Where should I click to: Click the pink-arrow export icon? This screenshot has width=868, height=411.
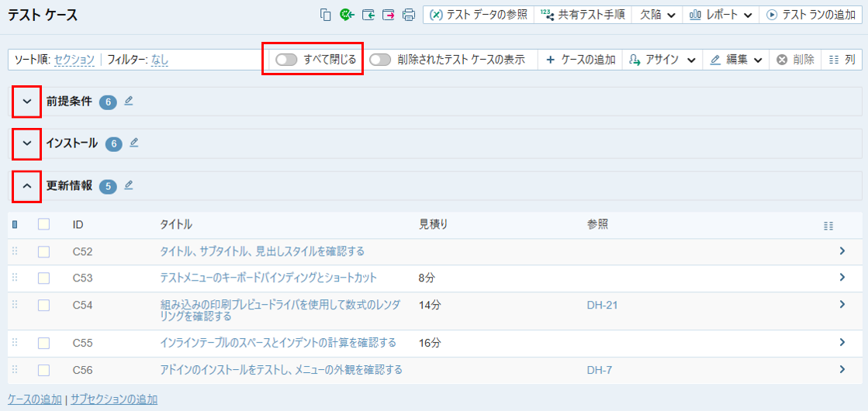(388, 15)
